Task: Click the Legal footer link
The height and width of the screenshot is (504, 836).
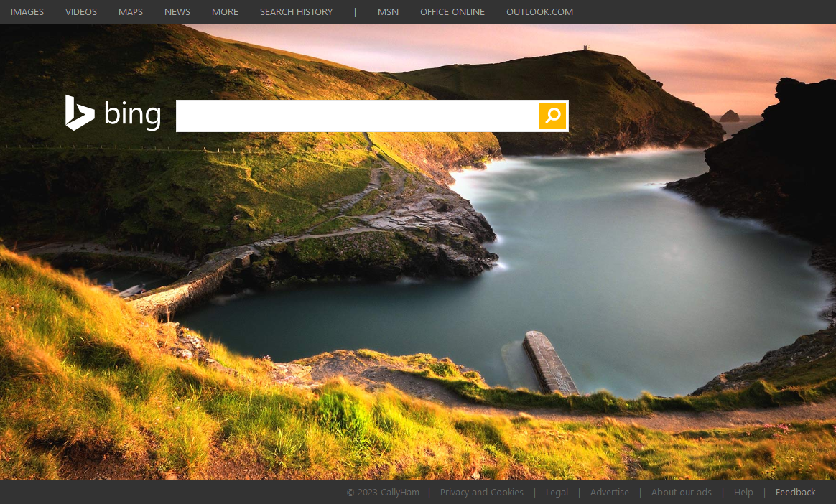Action: click(557, 493)
